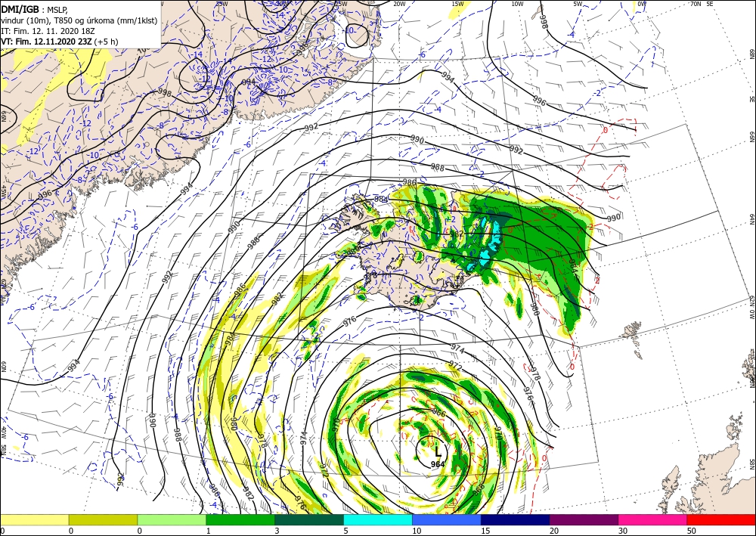Screen dimensions: 756x536
Task: Click the bright yellow legend swatch
Action: click(x=34, y=519)
